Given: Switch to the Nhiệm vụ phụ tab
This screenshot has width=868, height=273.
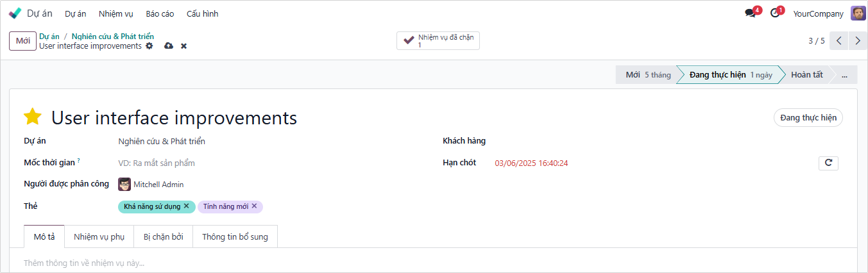Looking at the screenshot, I should coord(99,236).
